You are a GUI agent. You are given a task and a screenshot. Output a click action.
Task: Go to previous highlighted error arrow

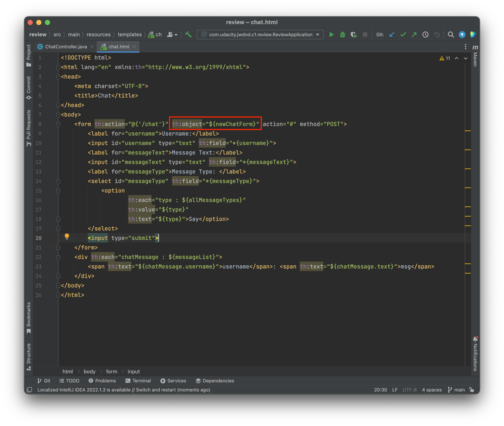tap(457, 58)
